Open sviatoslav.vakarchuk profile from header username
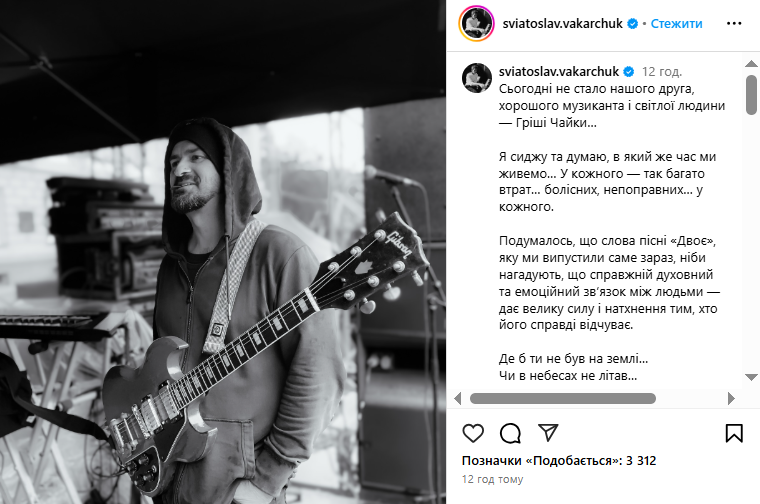The image size is (760, 504). pos(562,23)
